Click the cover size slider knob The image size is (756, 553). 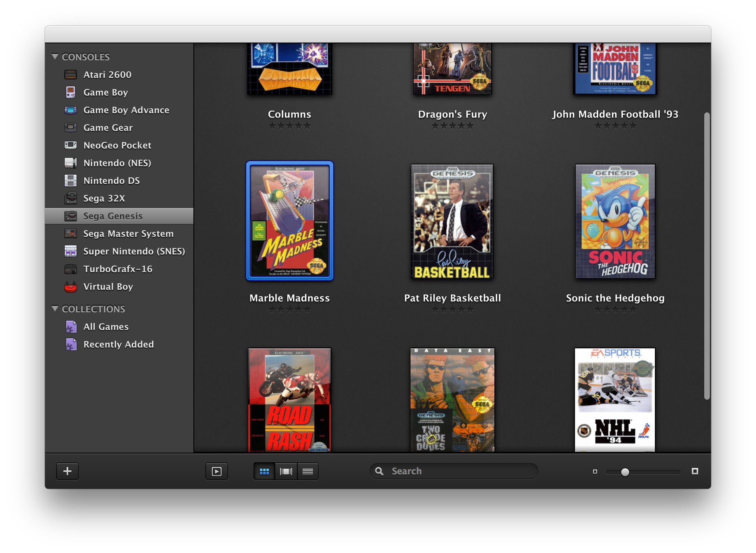(625, 472)
